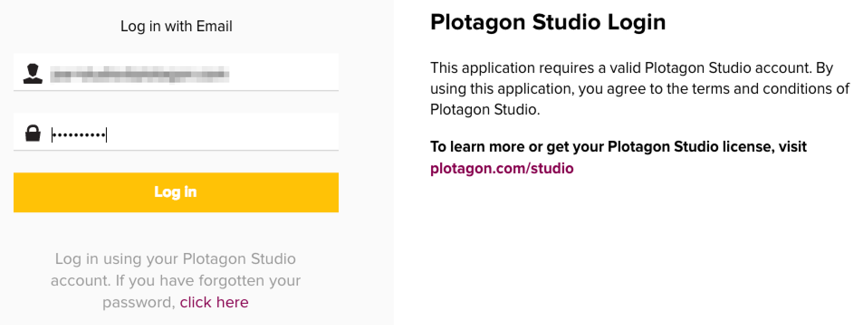The image size is (868, 325).
Task: Focus the email address input field
Action: (176, 72)
